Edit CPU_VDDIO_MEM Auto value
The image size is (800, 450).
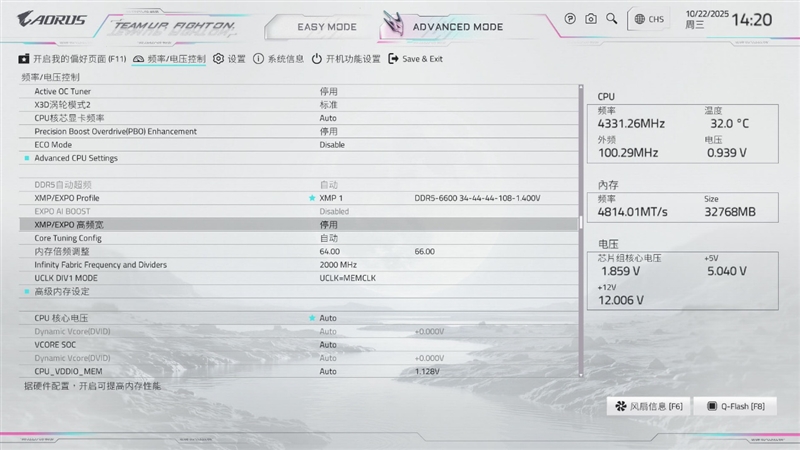[328, 371]
